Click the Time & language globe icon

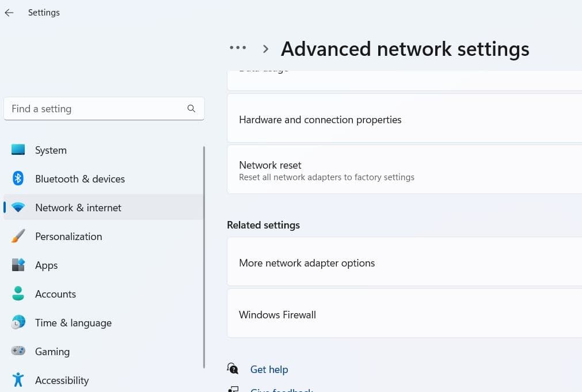tap(18, 322)
